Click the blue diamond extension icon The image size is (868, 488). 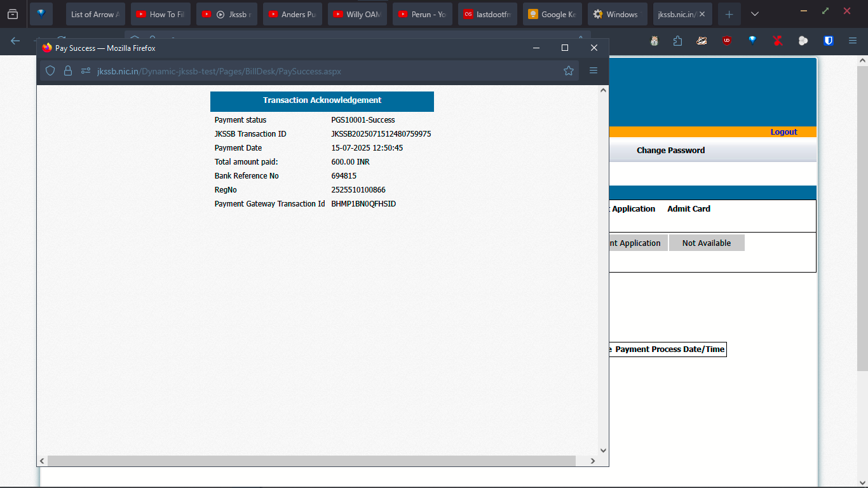pyautogui.click(x=752, y=41)
